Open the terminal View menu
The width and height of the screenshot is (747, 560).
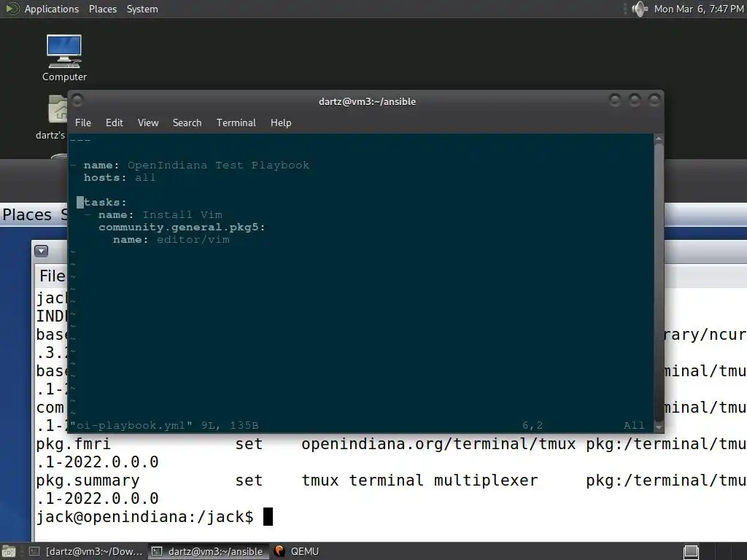[147, 122]
